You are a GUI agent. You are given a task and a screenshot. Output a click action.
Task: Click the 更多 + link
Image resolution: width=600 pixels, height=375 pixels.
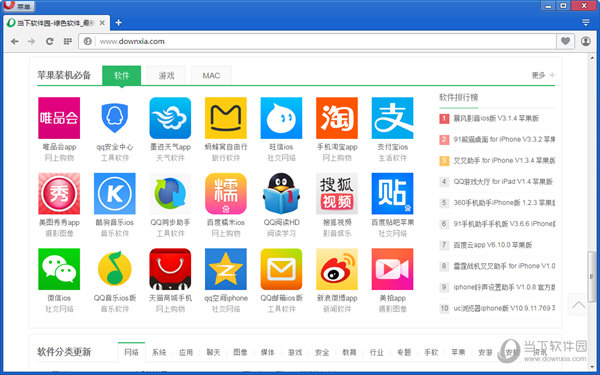tap(543, 75)
